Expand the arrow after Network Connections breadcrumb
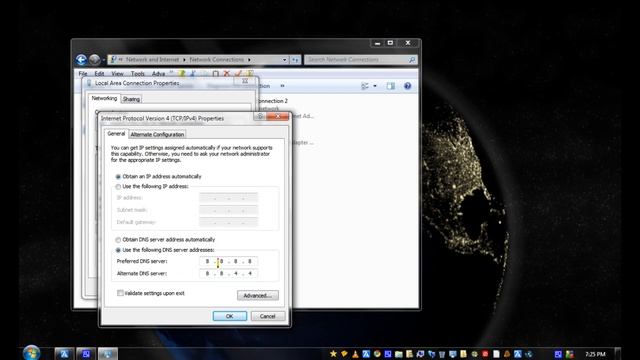The width and height of the screenshot is (640, 360). point(249,60)
